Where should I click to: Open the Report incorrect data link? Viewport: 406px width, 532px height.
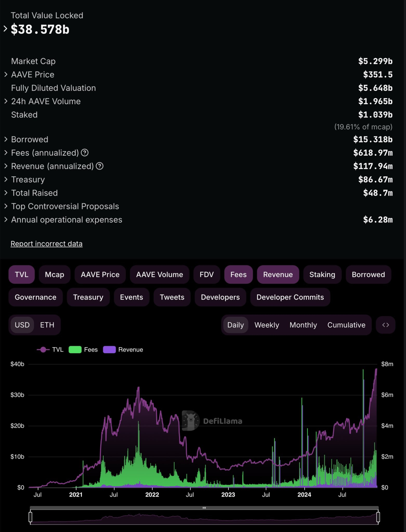click(x=46, y=244)
